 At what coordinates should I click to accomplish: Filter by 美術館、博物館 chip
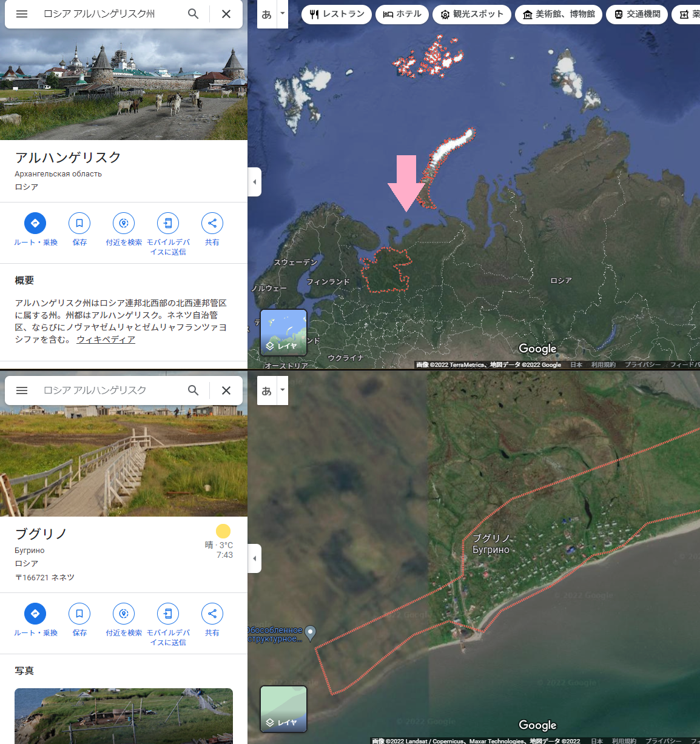pos(559,14)
